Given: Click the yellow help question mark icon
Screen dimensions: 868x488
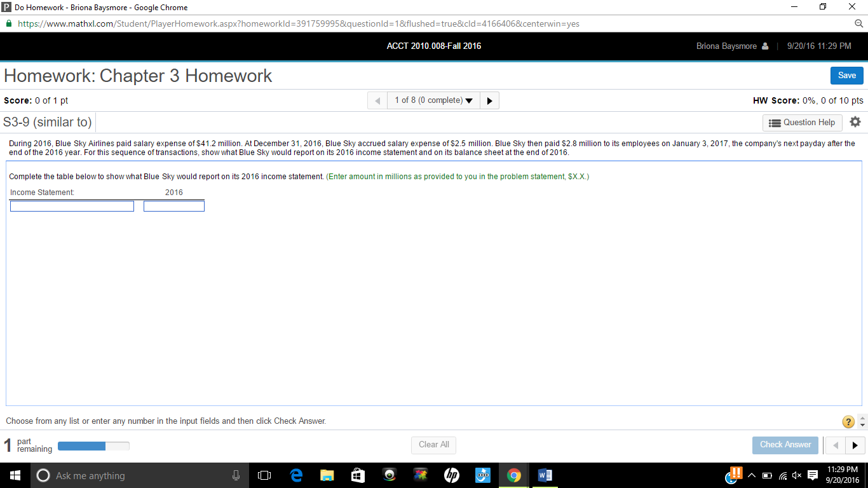Looking at the screenshot, I should (848, 421).
